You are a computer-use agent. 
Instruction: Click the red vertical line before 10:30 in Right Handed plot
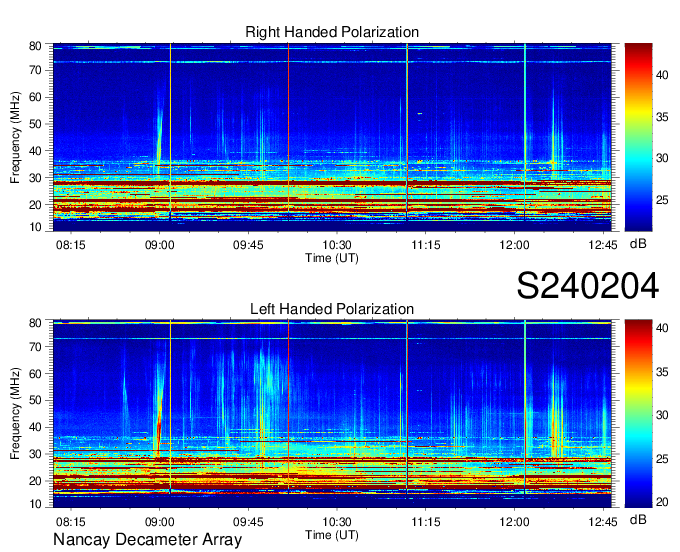[x=288, y=132]
